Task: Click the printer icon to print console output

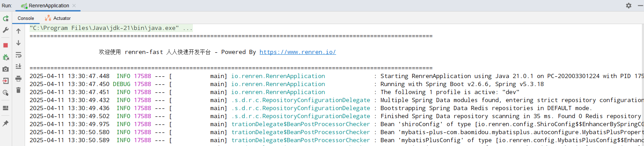Action: coord(18,78)
